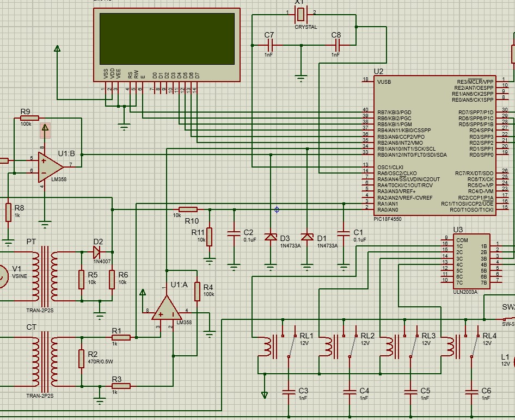Click the TRAN-2P2S label under PT

[x=40, y=311]
